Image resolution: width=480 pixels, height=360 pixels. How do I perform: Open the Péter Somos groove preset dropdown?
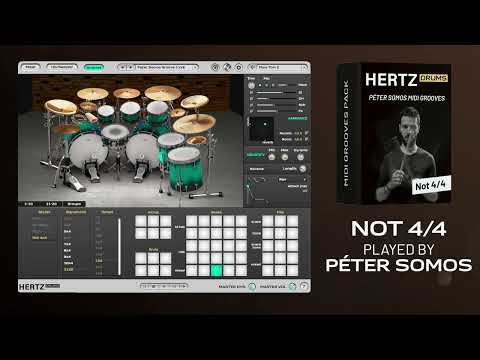[166, 67]
